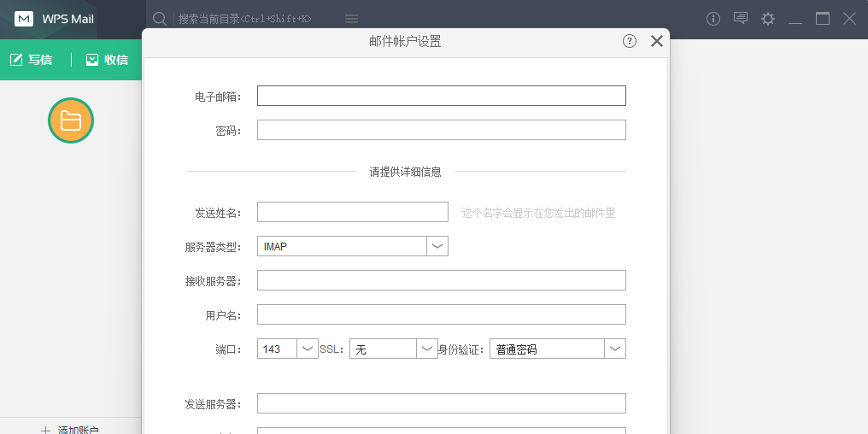Viewport: 868px width, 434px height.
Task: Click the search magnifier icon
Action: (160, 19)
